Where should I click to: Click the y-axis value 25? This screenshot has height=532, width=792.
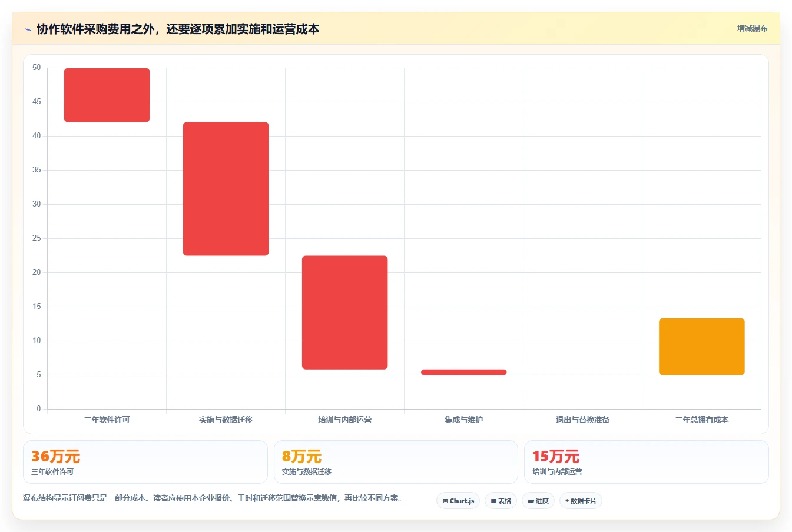pyautogui.click(x=37, y=238)
